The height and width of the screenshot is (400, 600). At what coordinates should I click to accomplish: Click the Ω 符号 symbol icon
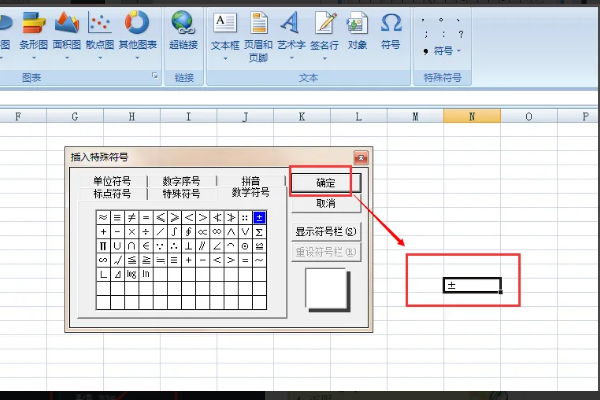coord(391,22)
